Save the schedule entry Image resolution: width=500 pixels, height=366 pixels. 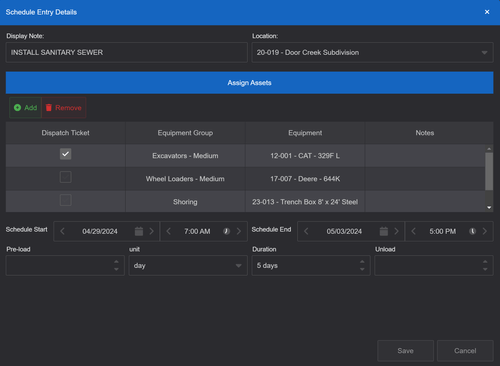click(x=405, y=351)
